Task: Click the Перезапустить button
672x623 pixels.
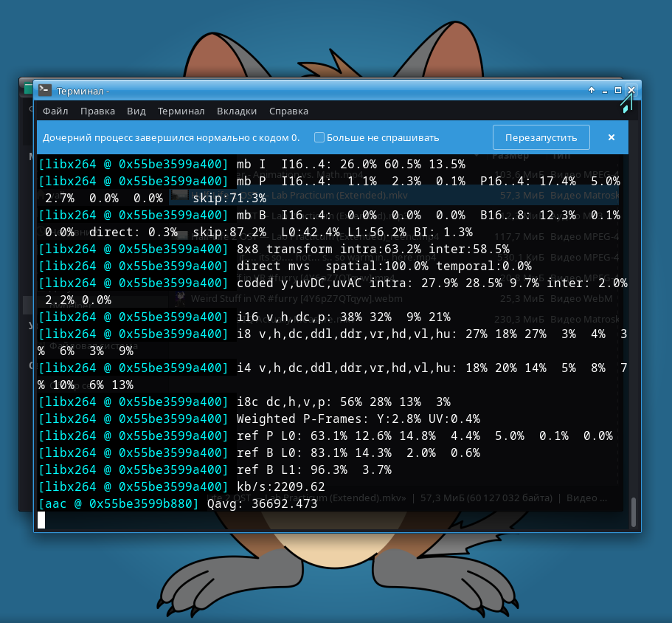Action: [541, 137]
